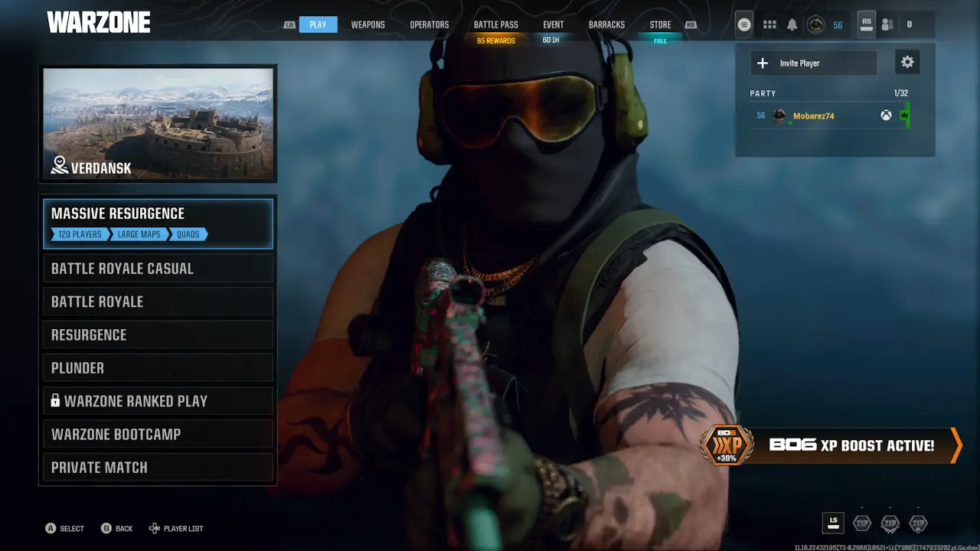Image resolution: width=980 pixels, height=551 pixels.
Task: Click the B button Back prompt
Action: 116,529
